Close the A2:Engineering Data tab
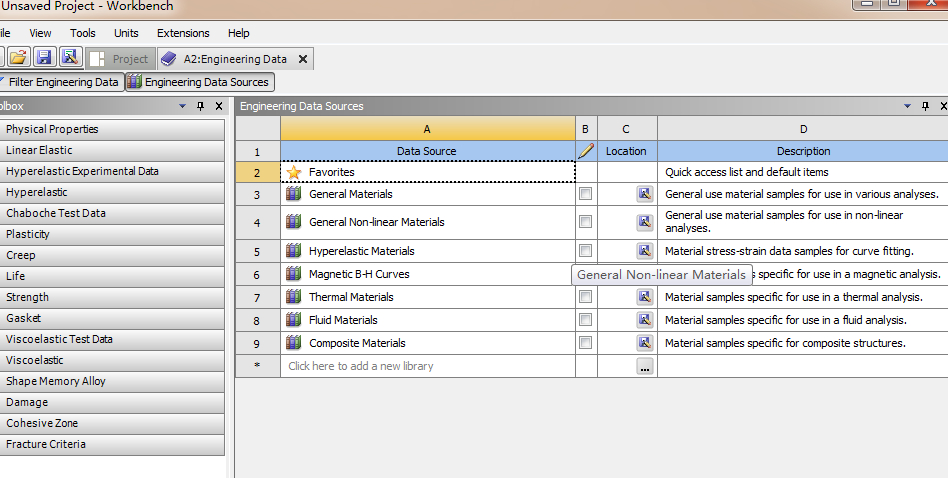This screenshot has width=948, height=478. (303, 59)
